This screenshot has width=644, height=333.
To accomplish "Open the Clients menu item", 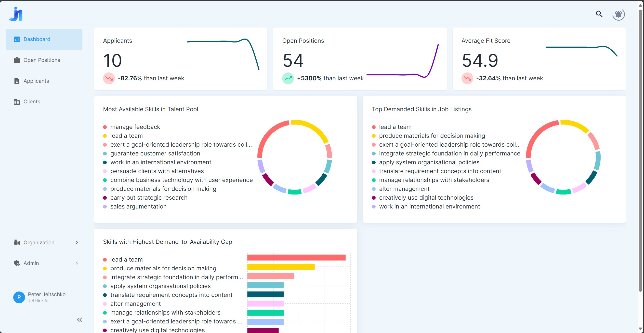I will 32,102.
